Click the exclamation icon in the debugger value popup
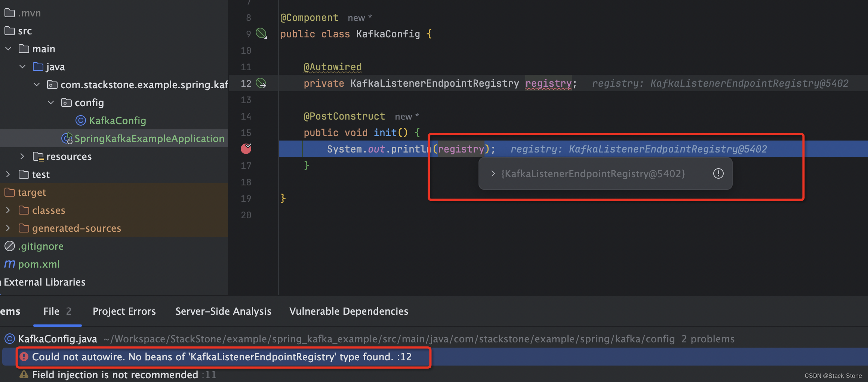The height and width of the screenshot is (382, 868). [x=718, y=173]
